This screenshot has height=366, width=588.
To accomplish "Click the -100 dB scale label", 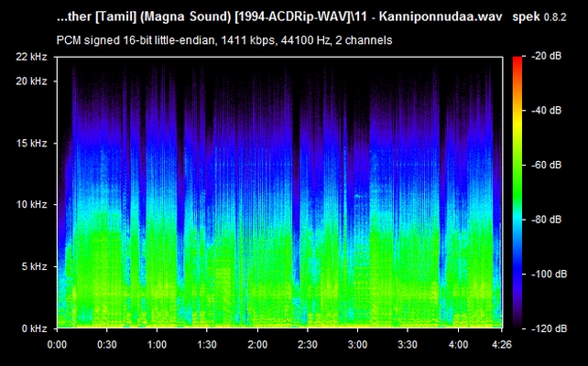I will point(550,274).
